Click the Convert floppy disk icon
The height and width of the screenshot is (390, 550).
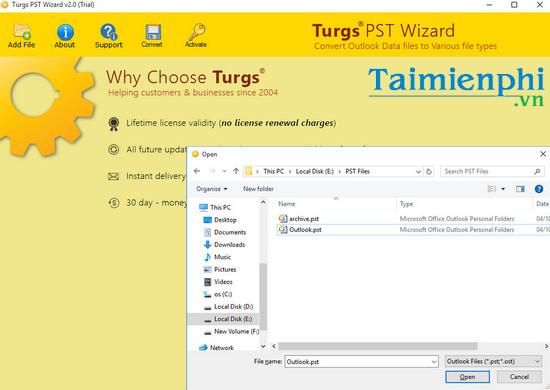coord(152,35)
